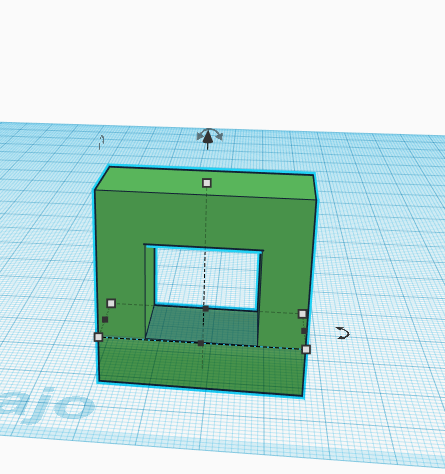Click the white height handle on top of shape

click(x=207, y=183)
